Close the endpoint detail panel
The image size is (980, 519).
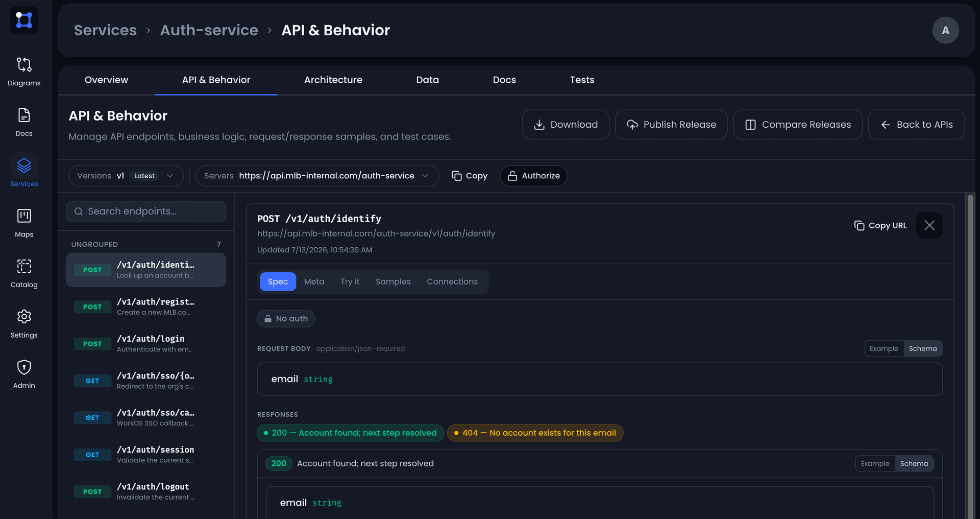929,225
